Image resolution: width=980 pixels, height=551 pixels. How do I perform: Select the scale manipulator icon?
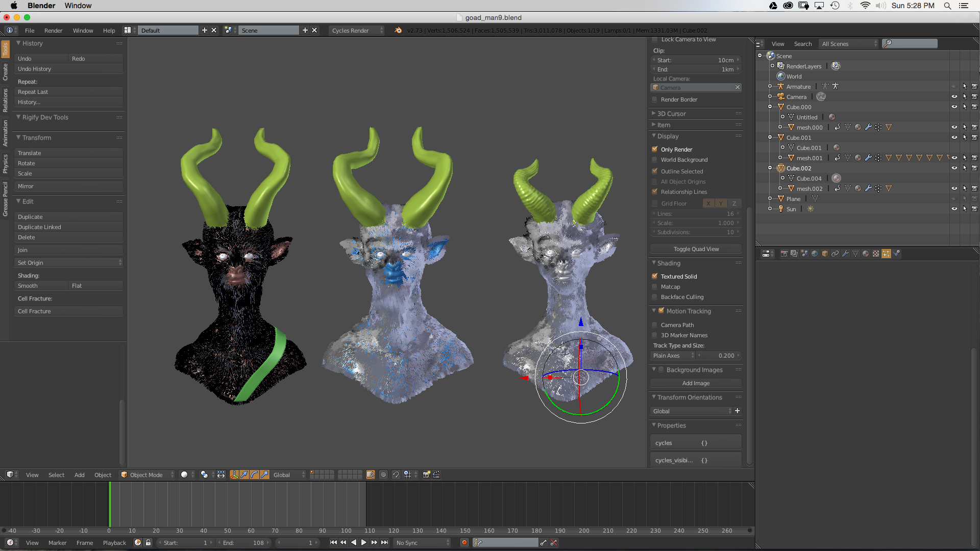[x=264, y=474]
